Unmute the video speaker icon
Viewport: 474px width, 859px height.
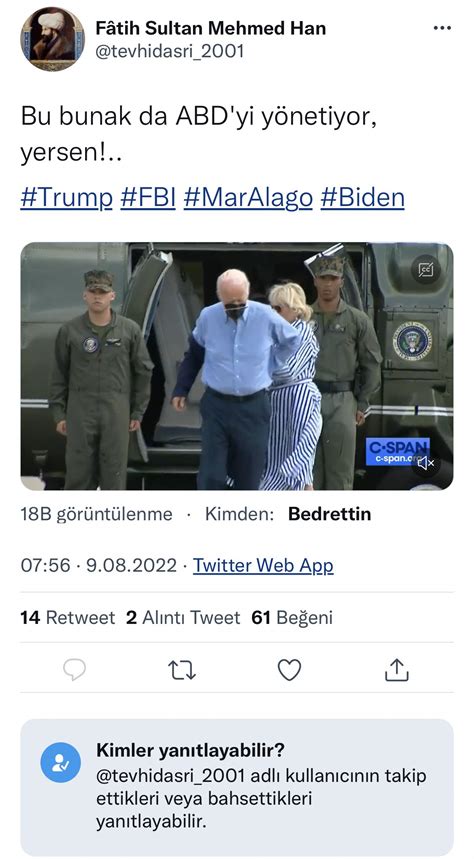[x=426, y=463]
